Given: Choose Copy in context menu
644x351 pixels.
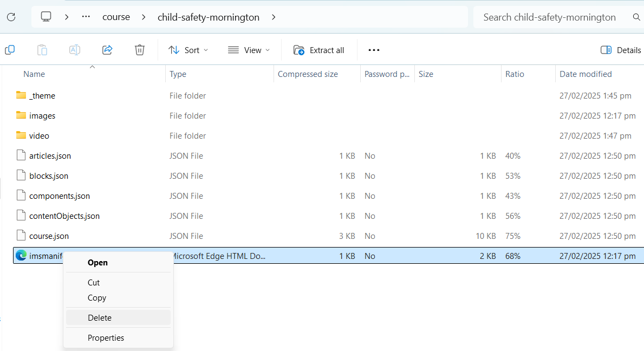Looking at the screenshot, I should pyautogui.click(x=97, y=298).
